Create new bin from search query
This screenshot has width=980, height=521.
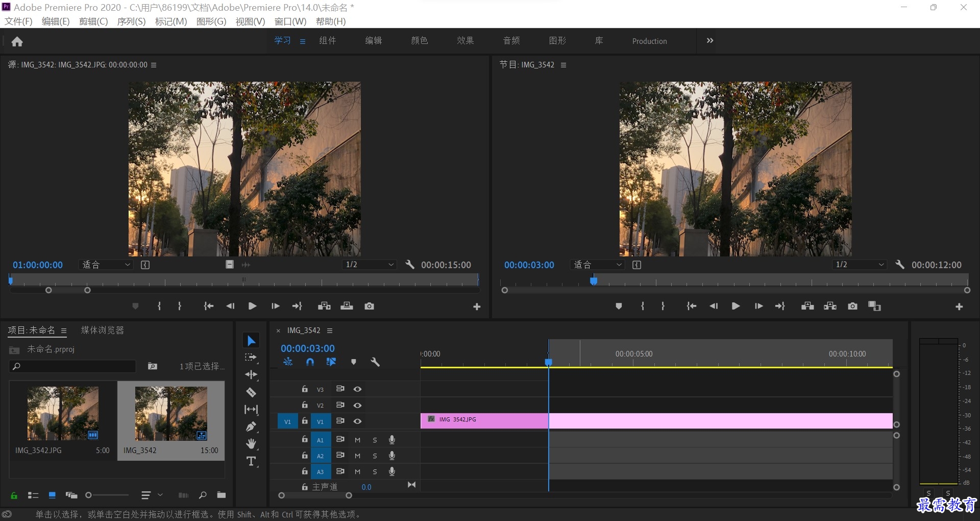pos(152,366)
